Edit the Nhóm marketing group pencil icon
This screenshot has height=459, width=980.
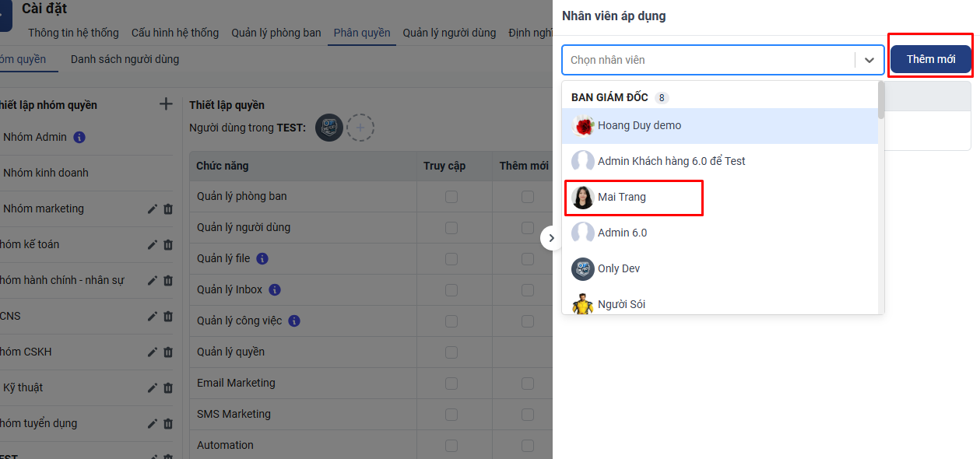click(x=153, y=208)
